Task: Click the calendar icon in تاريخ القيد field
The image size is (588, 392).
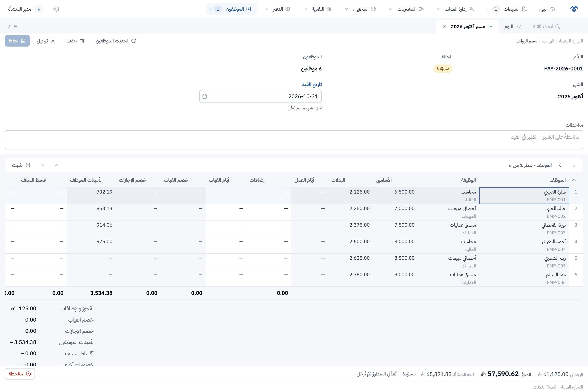Action: pos(205,96)
